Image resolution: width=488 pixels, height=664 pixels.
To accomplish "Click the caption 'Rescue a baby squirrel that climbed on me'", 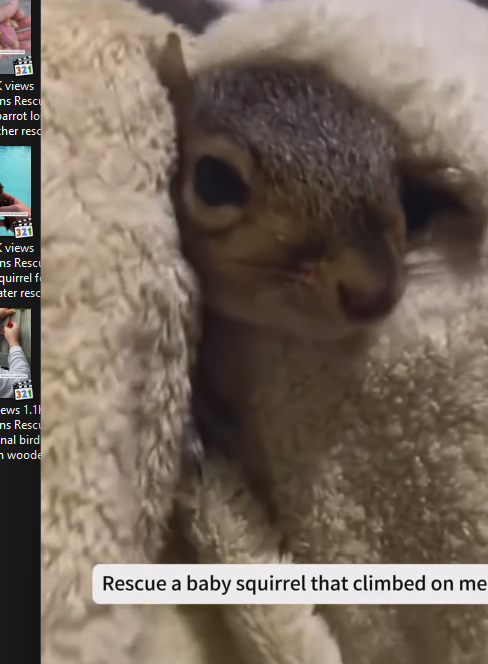I will (294, 584).
